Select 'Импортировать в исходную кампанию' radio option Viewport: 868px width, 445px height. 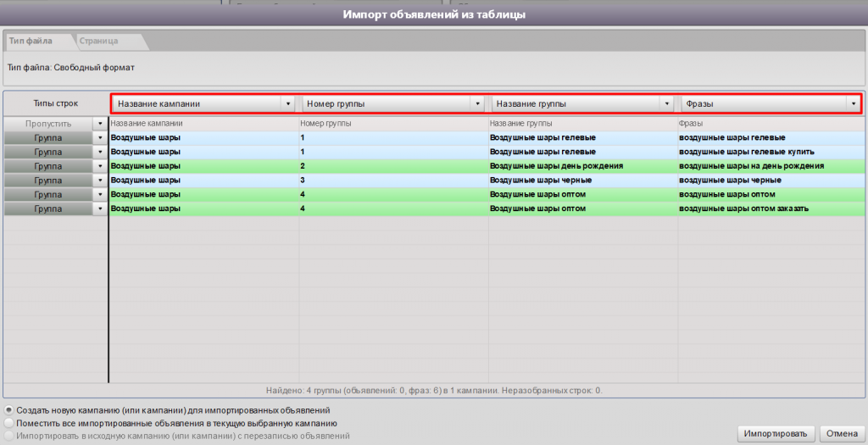click(9, 436)
